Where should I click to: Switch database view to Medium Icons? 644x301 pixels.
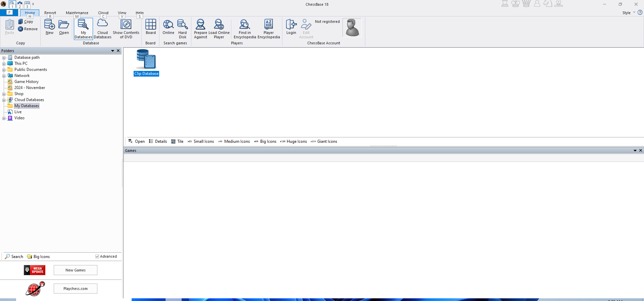(234, 141)
